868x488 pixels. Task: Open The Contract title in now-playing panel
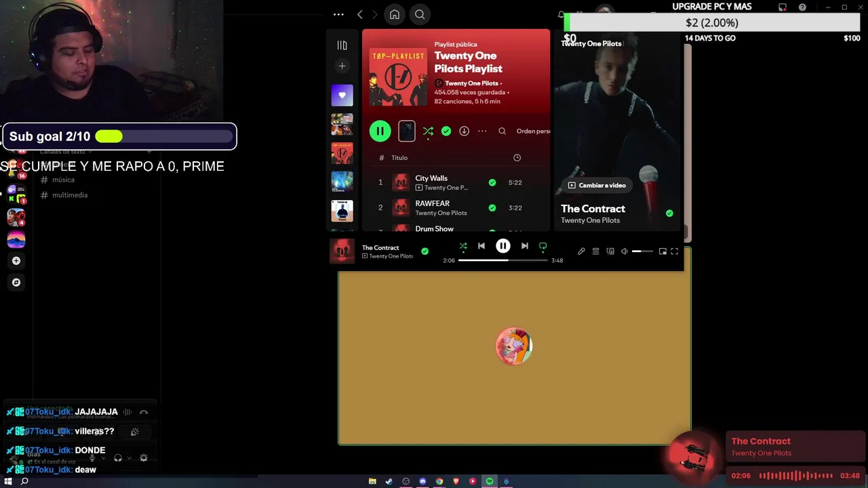593,208
